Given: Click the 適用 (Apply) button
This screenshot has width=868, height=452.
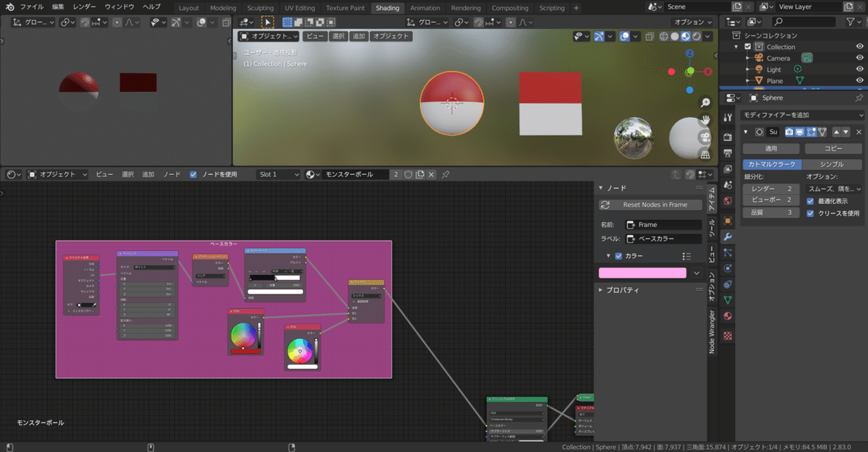Looking at the screenshot, I should (x=771, y=148).
